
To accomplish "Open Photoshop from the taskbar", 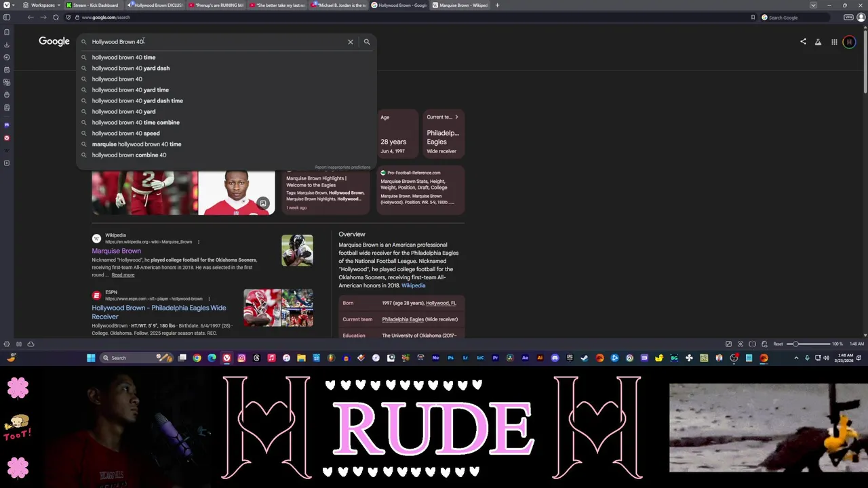I will pyautogui.click(x=450, y=358).
